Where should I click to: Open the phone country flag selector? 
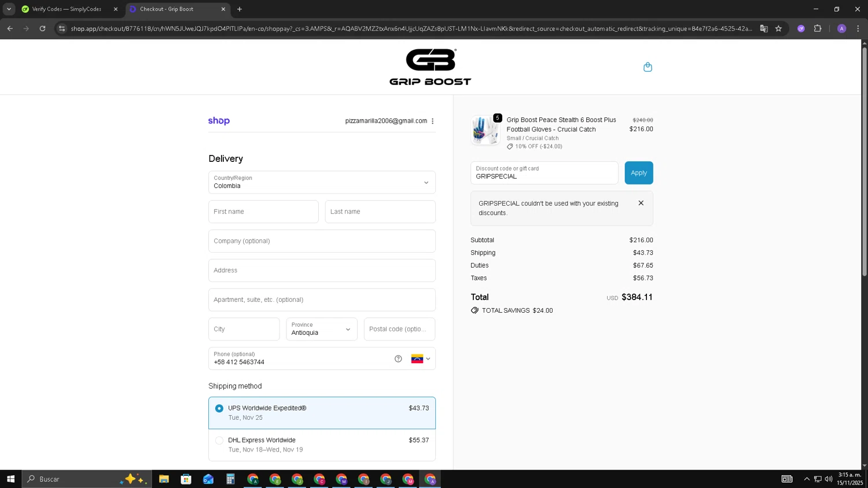421,358
